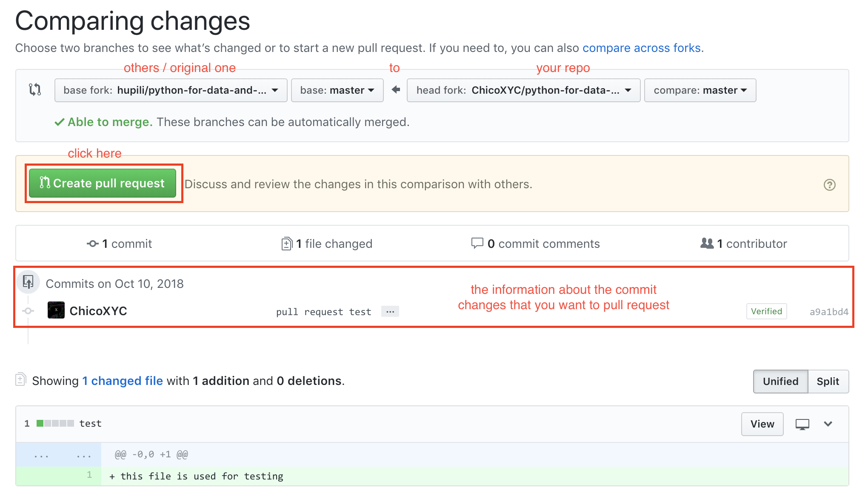Open commit hash a9a1bd4 link
This screenshot has width=868, height=488.
828,312
